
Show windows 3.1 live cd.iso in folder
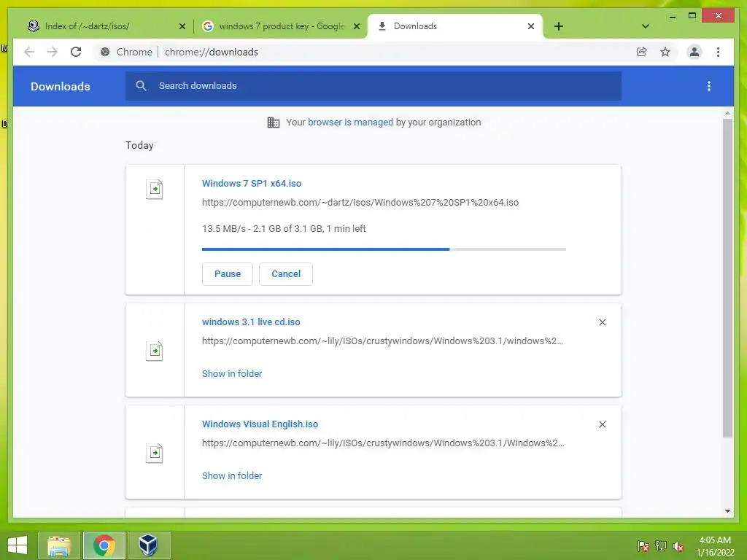tap(232, 374)
